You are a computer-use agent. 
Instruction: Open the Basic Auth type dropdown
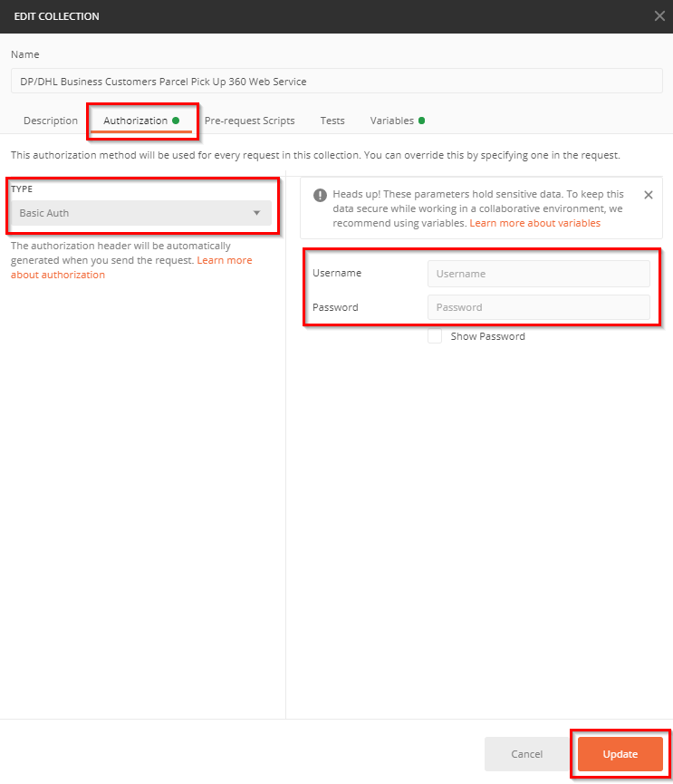tap(140, 213)
